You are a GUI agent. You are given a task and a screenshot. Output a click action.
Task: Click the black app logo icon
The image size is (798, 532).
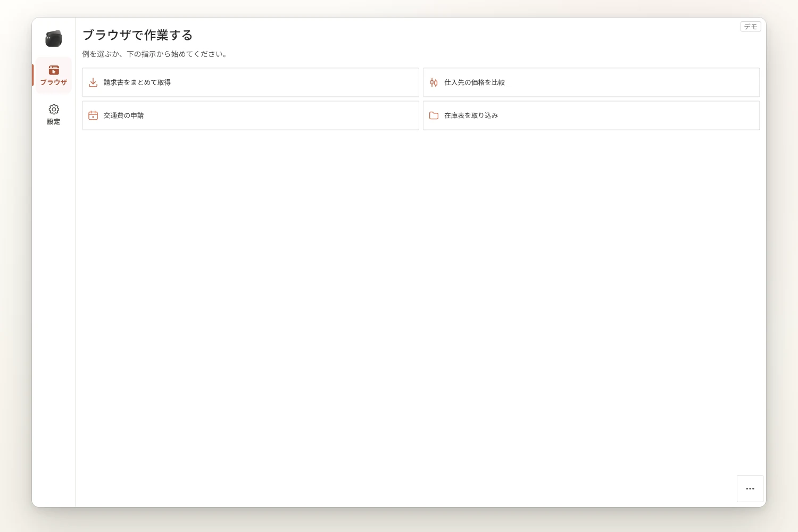[54, 38]
